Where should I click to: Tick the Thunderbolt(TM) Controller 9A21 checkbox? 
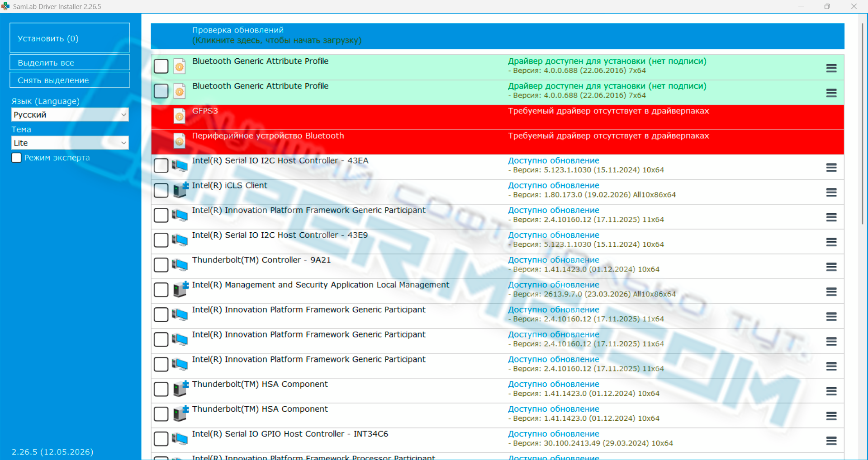[x=161, y=265]
